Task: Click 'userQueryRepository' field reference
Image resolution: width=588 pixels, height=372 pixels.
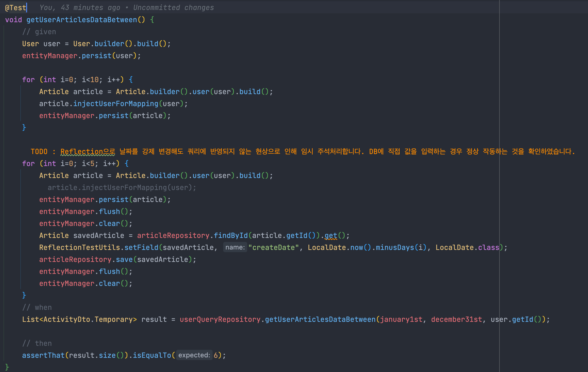Action: point(220,319)
